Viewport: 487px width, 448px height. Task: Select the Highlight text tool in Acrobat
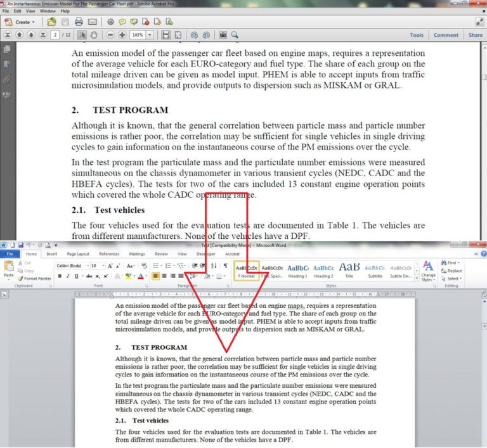[x=134, y=22]
